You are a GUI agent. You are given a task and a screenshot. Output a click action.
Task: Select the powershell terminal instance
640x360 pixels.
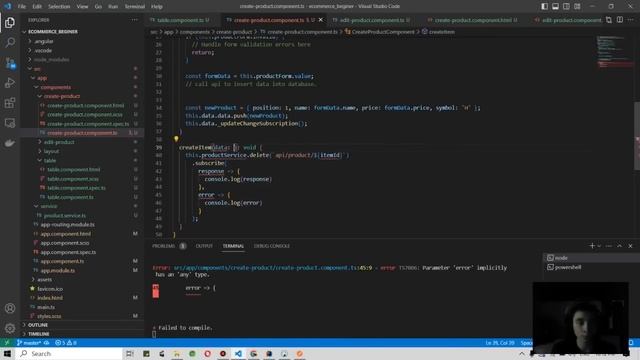(591, 267)
